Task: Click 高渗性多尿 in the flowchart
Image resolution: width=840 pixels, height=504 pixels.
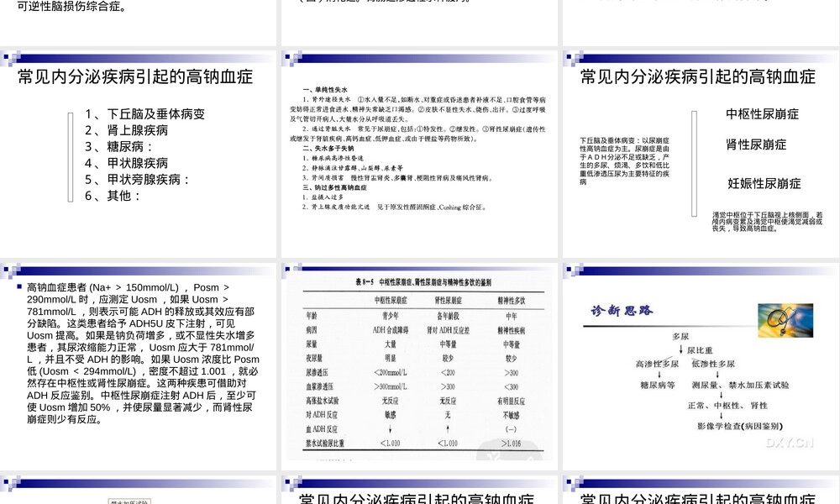Action: (x=657, y=365)
